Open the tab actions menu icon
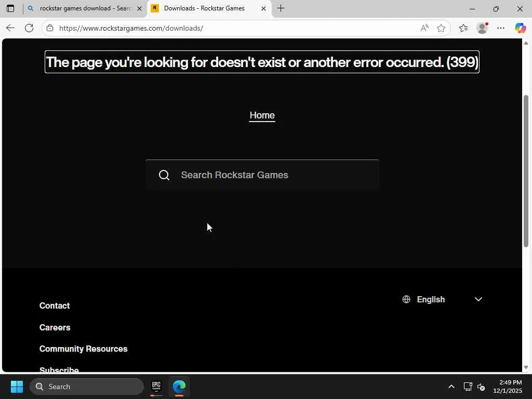The height and width of the screenshot is (399, 532). pos(10,8)
